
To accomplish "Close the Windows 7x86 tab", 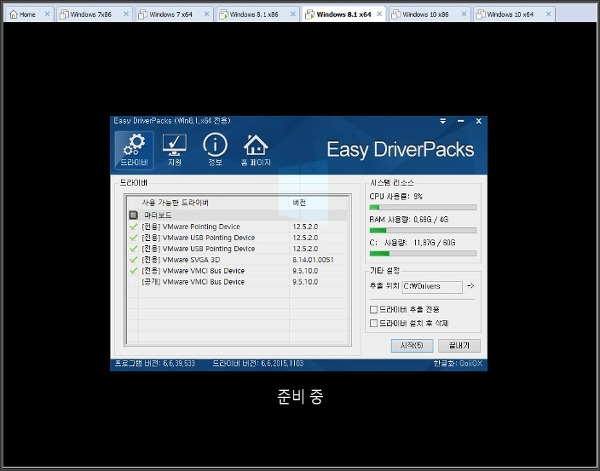I will click(x=126, y=14).
